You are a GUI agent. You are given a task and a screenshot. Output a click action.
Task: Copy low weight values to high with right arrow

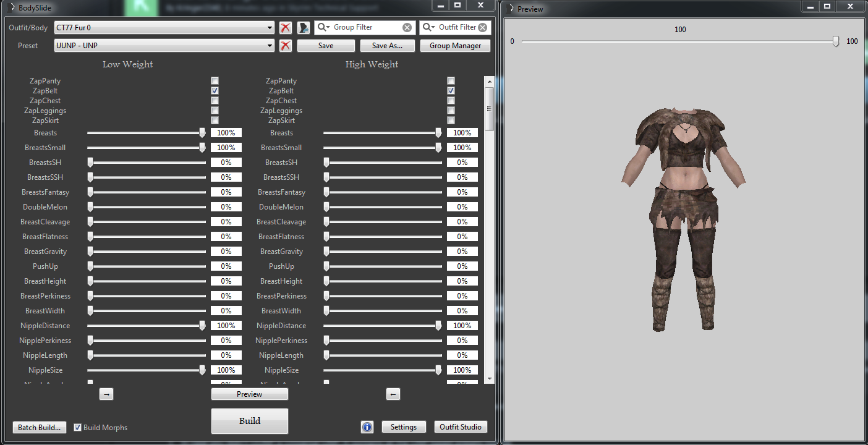point(106,394)
